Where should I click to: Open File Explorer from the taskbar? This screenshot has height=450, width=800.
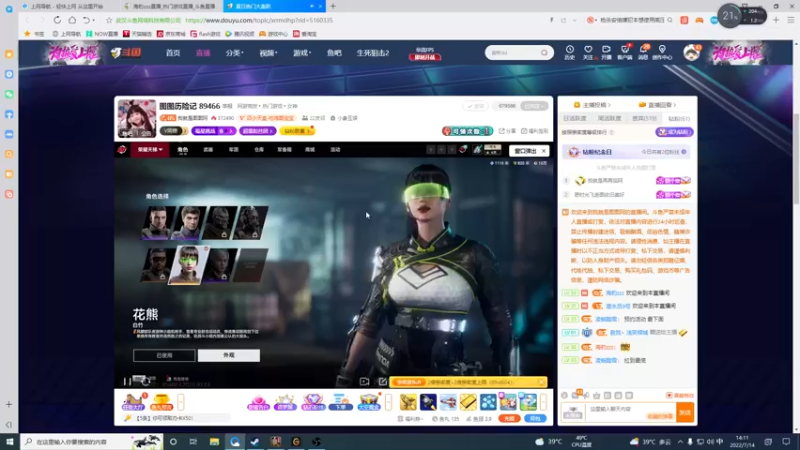point(214,441)
